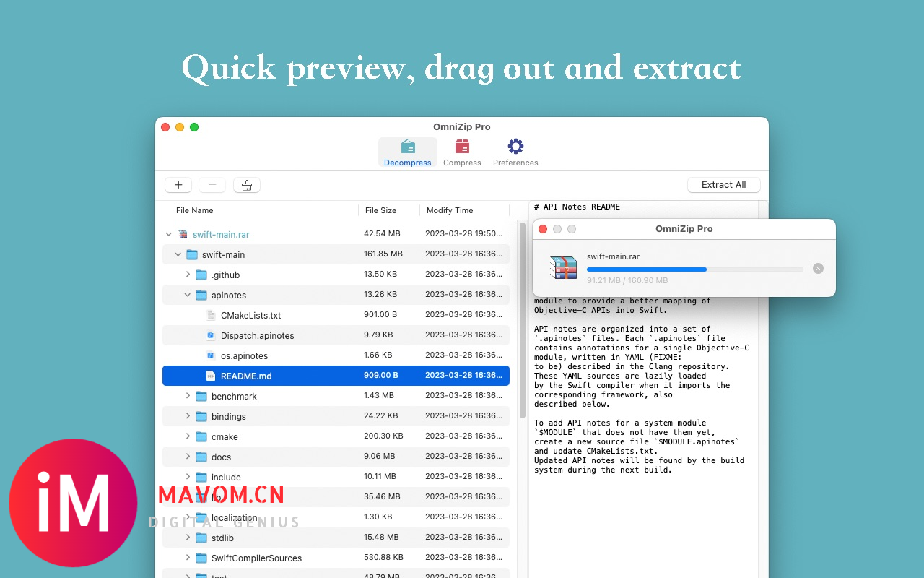The height and width of the screenshot is (578, 924).
Task: Collapse the apinotes folder
Action: [188, 295]
